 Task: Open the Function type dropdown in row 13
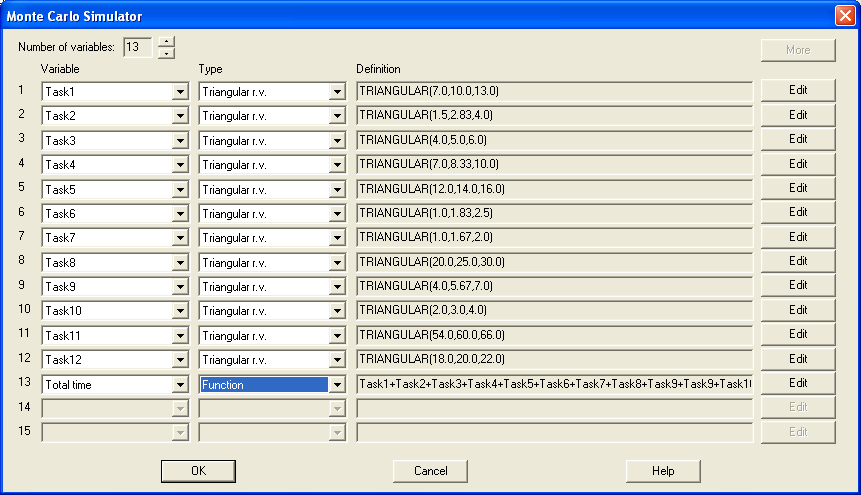[x=336, y=384]
